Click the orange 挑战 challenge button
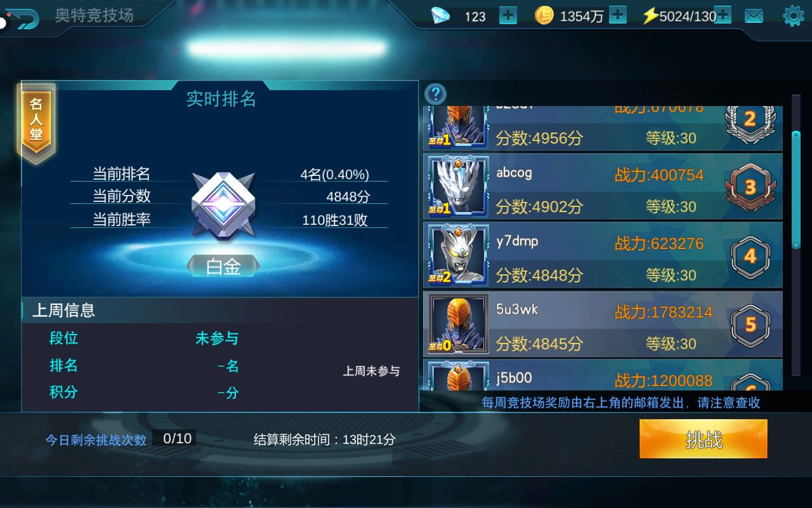The image size is (812, 508). (x=704, y=439)
